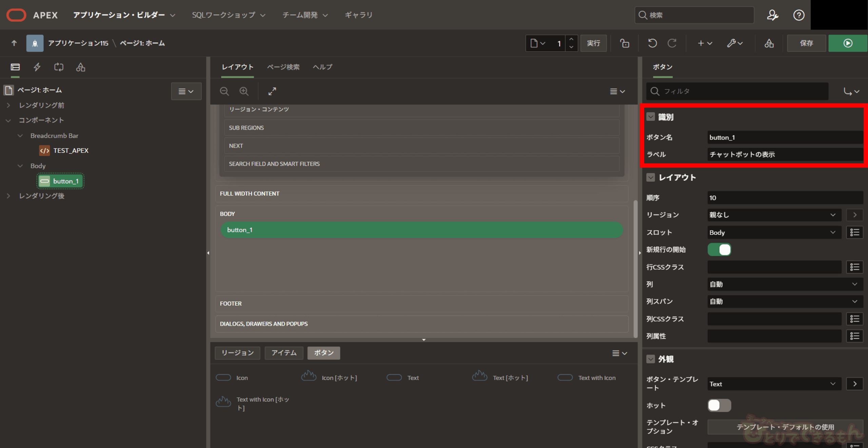This screenshot has width=868, height=448.
Task: Open the SQLワークショップ menu
Action: (x=228, y=15)
